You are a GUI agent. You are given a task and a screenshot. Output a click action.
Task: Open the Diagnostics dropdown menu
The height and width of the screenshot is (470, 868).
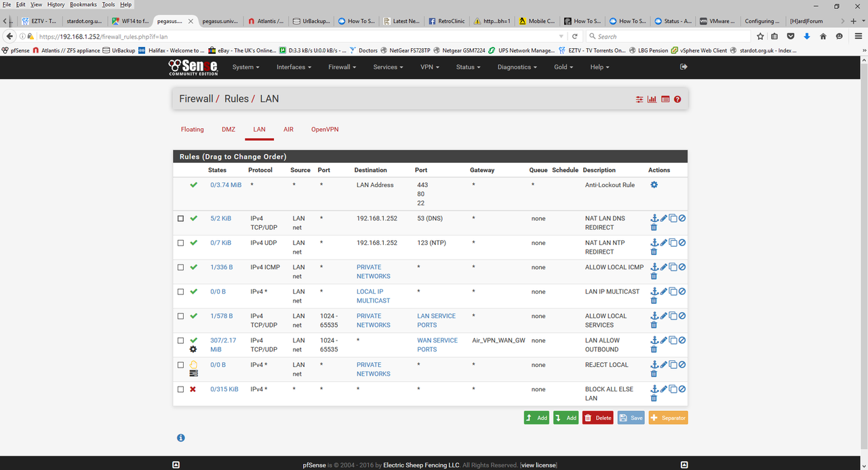pos(517,67)
